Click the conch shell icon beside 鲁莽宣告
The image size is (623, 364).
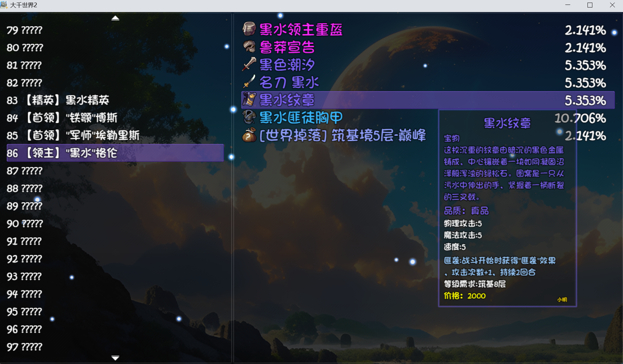point(249,47)
